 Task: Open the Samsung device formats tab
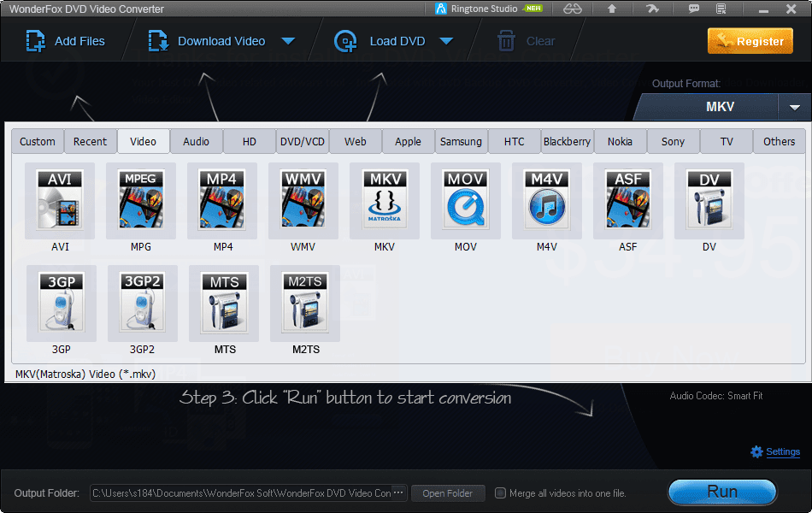[462, 141]
